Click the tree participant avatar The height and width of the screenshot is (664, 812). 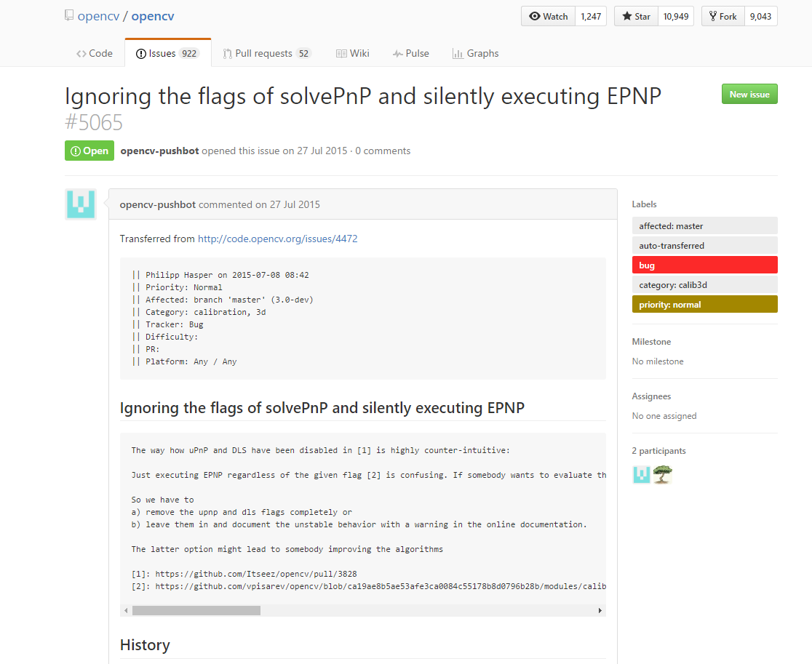tap(662, 475)
